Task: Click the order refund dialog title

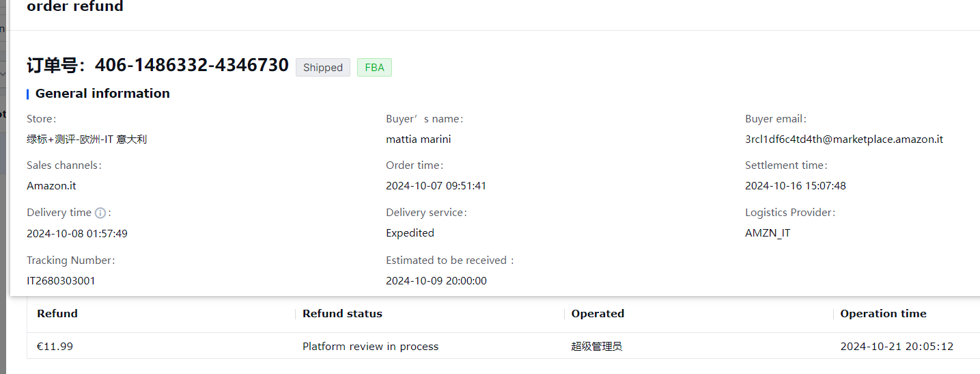Action: (x=75, y=7)
